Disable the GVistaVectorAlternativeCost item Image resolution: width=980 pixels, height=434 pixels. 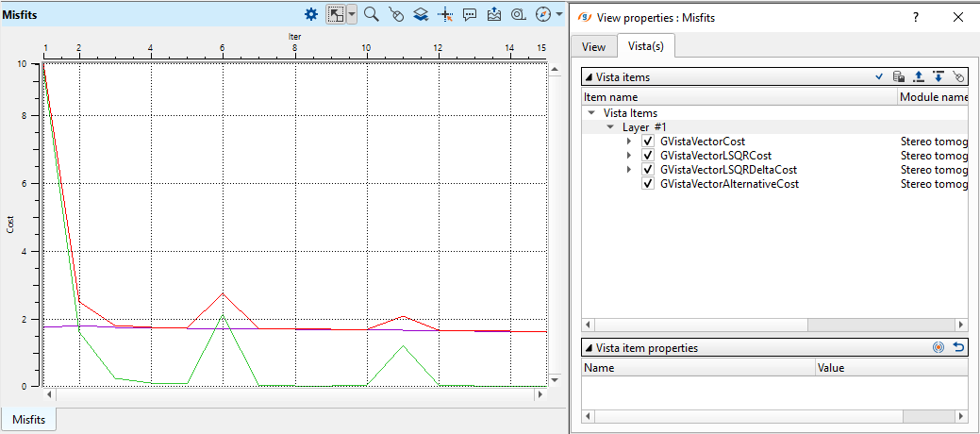pyautogui.click(x=648, y=184)
